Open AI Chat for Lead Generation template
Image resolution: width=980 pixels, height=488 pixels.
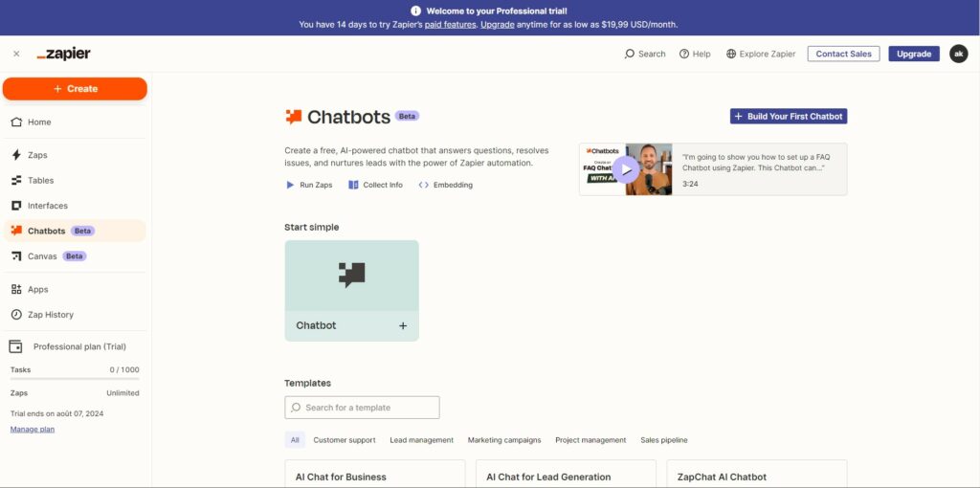(x=566, y=475)
